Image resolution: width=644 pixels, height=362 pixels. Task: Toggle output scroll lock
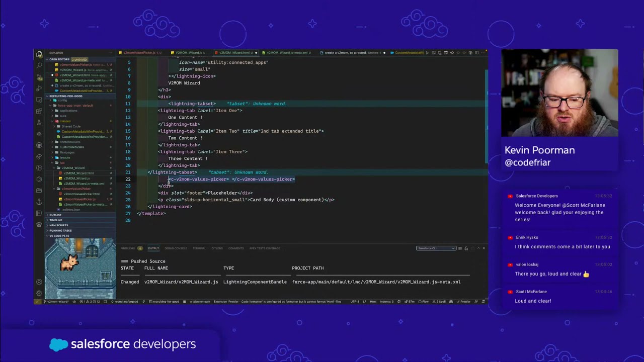pyautogui.click(x=466, y=248)
